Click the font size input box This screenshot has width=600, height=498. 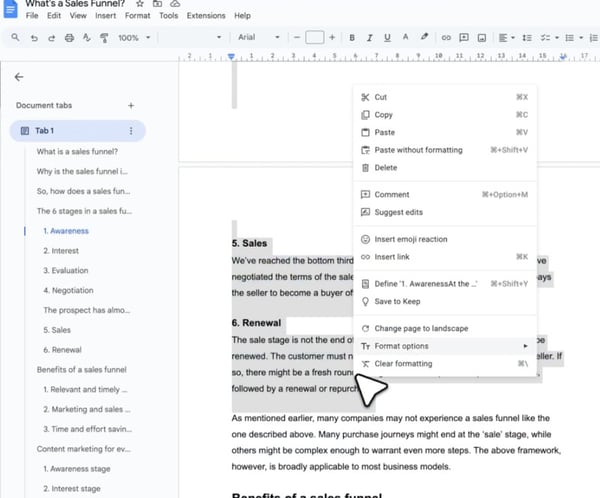(x=314, y=38)
